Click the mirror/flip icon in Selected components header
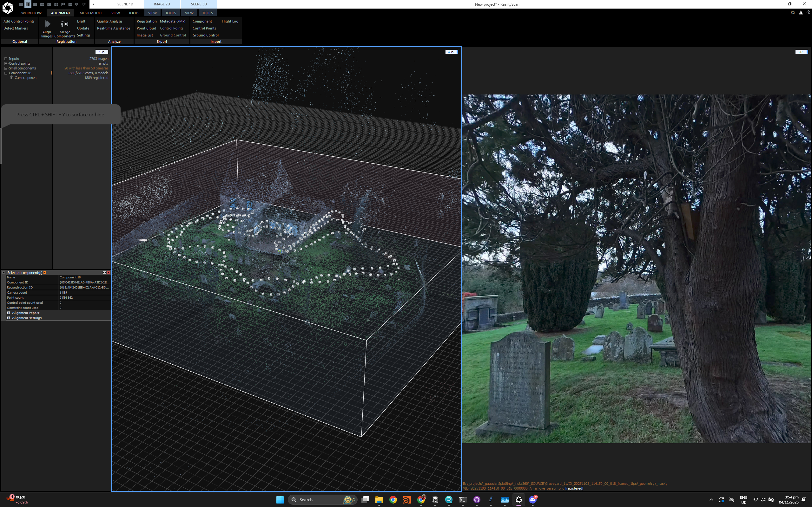Screen dimensions: 812x507 coord(104,273)
